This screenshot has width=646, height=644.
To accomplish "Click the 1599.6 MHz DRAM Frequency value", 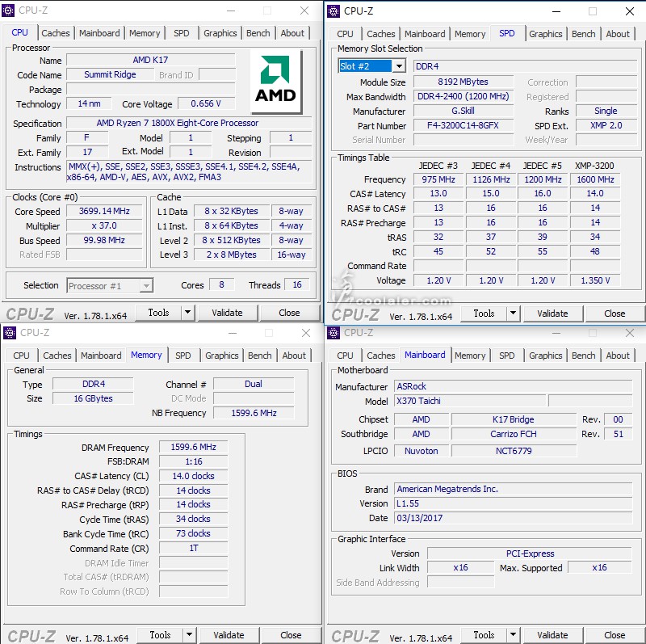I will pos(194,447).
